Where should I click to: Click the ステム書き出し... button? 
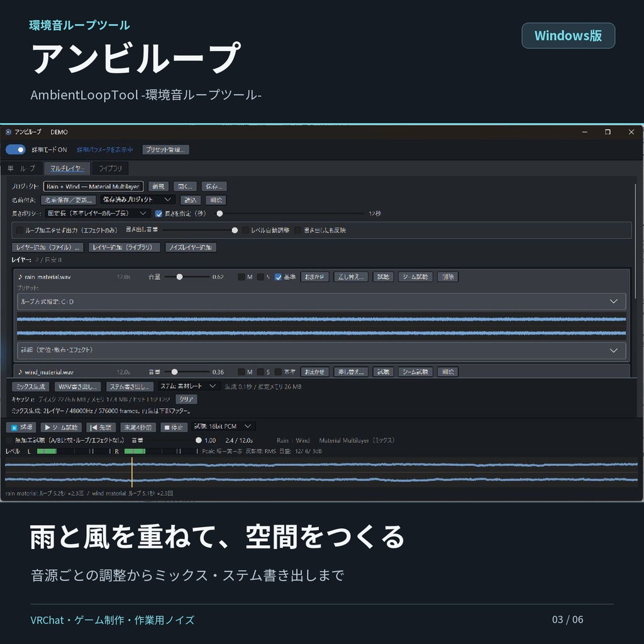pyautogui.click(x=130, y=387)
